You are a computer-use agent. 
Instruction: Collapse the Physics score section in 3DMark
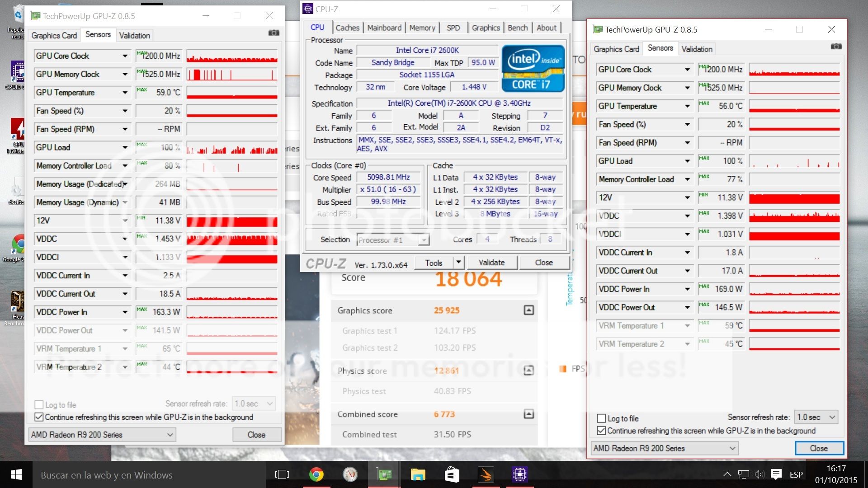point(528,371)
